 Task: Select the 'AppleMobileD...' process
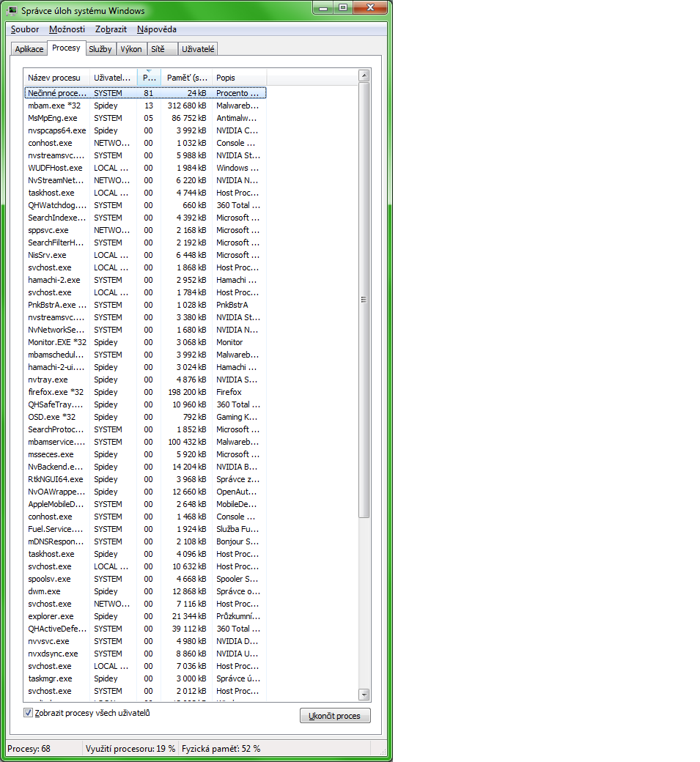[145, 504]
